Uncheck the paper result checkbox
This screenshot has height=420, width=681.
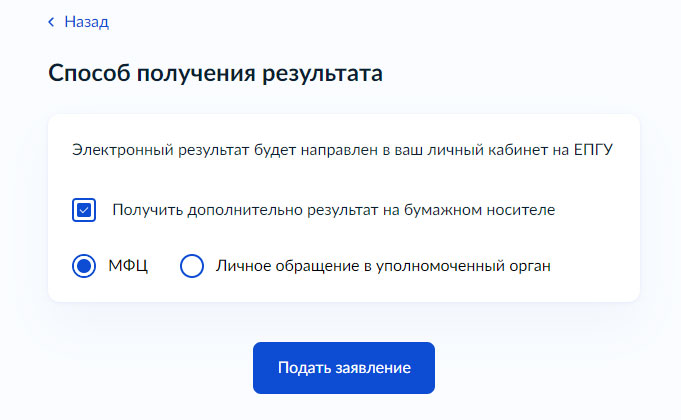pyautogui.click(x=84, y=210)
